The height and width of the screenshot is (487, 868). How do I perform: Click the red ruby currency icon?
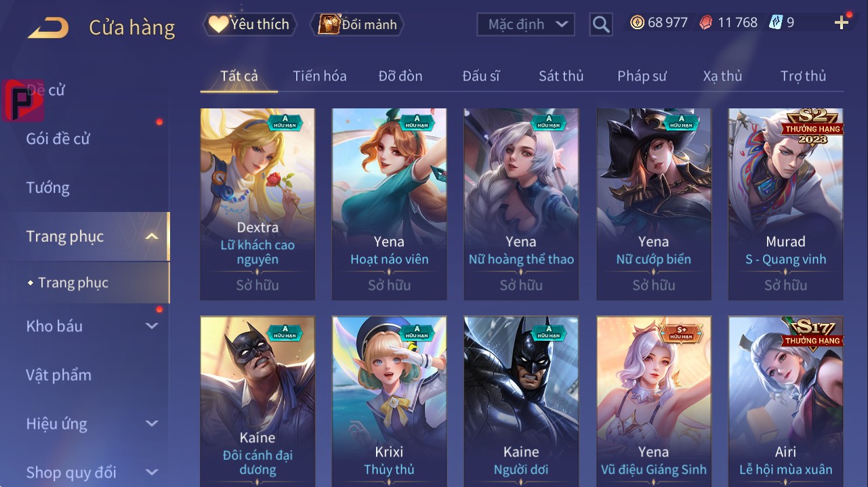coord(706,22)
